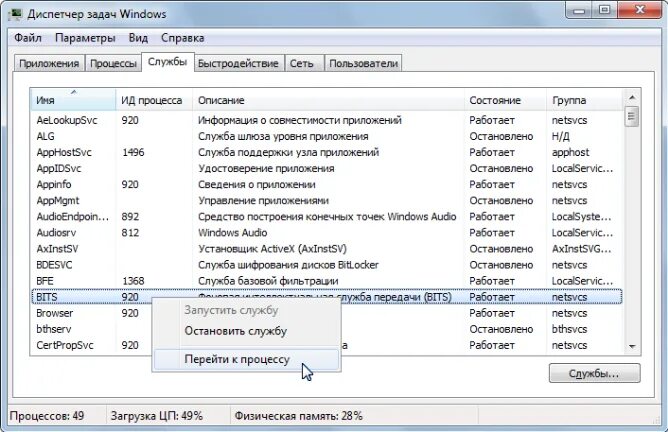Screen dimensions: 668x432
Task: Click the 'bthsvcs' group cell
Action: (569, 329)
